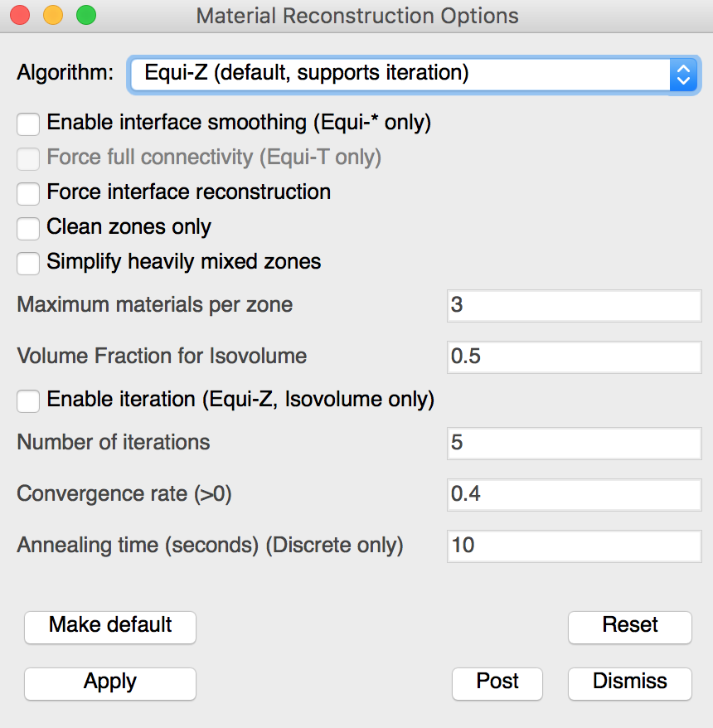This screenshot has width=713, height=728.
Task: Check Force interface reconstruction
Action: pyautogui.click(x=28, y=193)
